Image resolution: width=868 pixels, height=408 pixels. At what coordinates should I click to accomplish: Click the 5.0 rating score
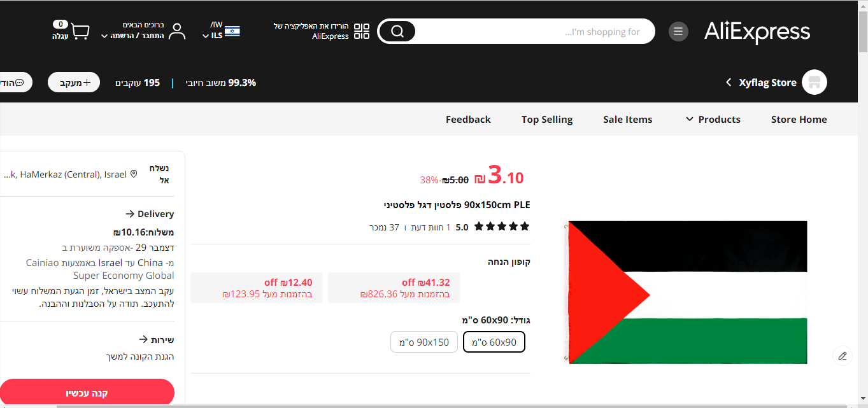pos(462,227)
